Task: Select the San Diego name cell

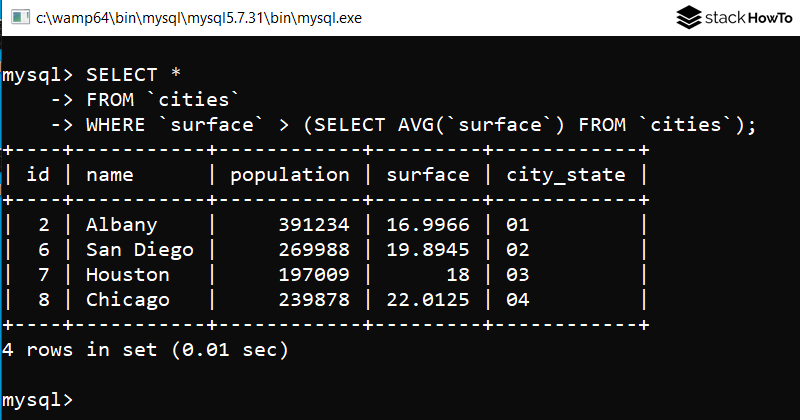Action: coord(140,250)
